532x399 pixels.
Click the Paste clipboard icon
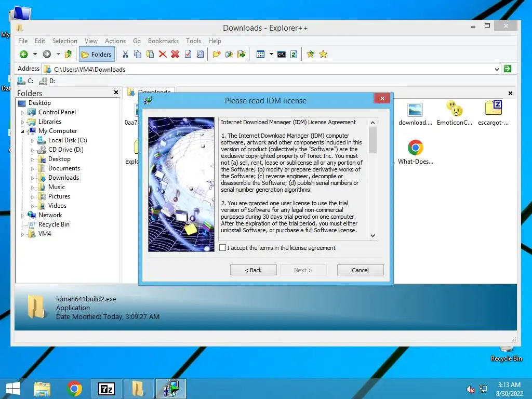150,54
